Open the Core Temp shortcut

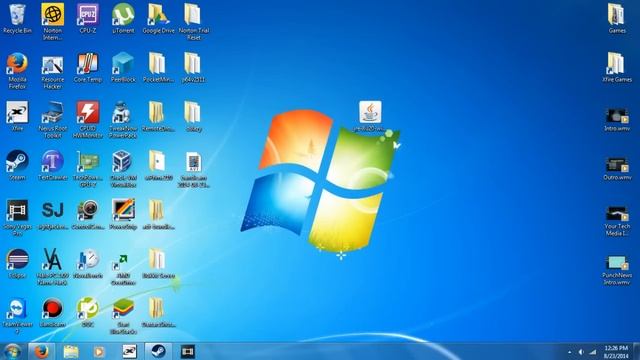pos(88,67)
